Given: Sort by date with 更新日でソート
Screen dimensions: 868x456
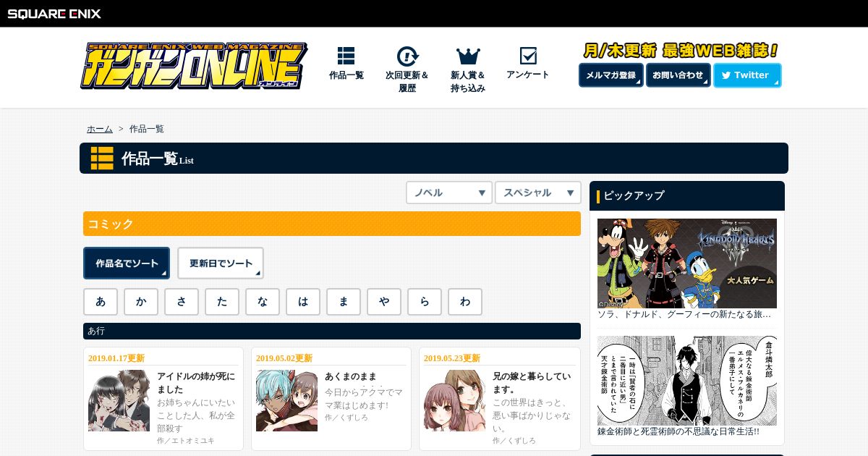Looking at the screenshot, I should 221,263.
